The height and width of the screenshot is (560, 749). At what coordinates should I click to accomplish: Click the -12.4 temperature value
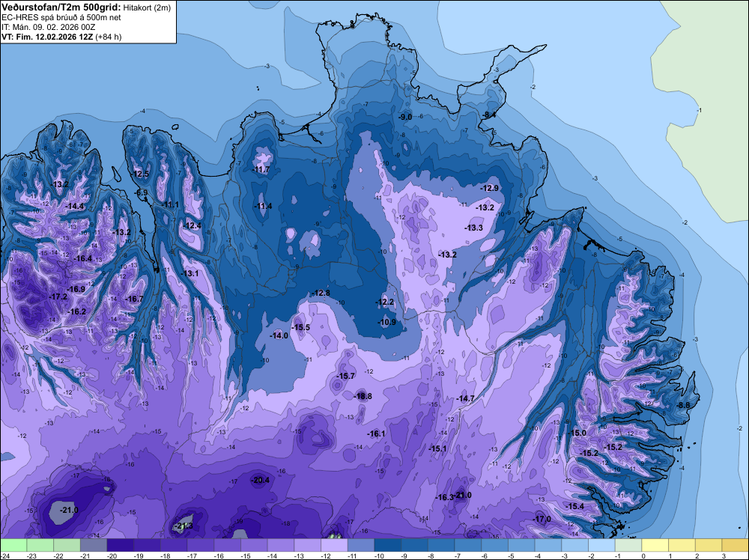coord(192,226)
